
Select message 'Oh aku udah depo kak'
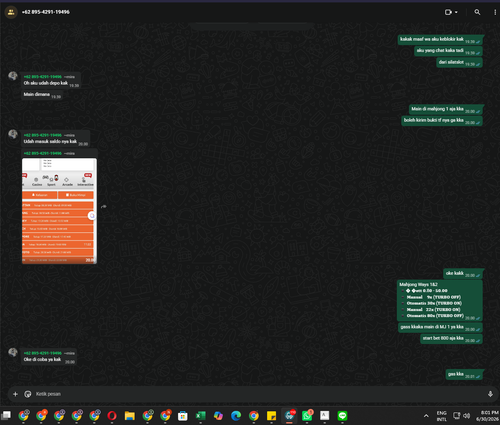click(x=51, y=80)
